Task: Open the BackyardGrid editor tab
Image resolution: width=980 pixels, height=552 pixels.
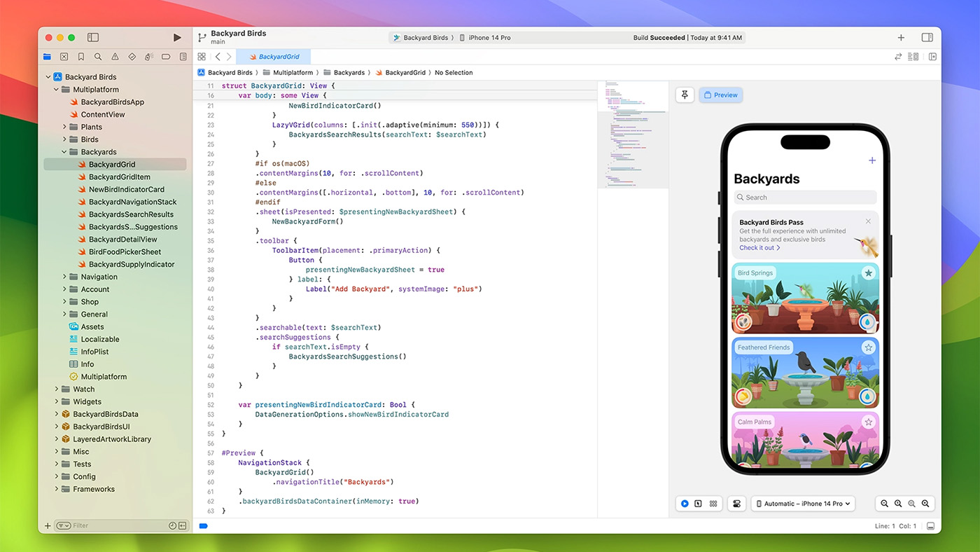Action: (x=273, y=57)
